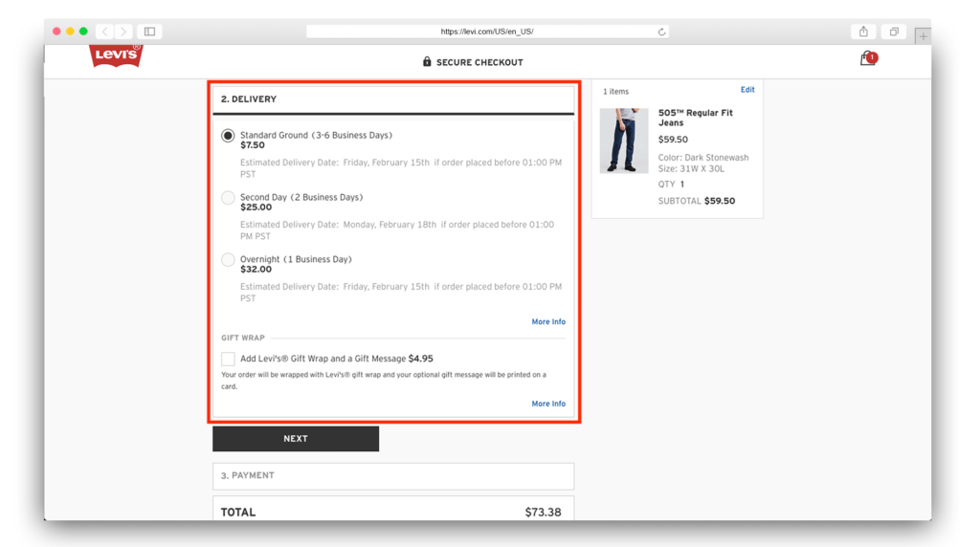Click the GIFT WRAP heading
The height and width of the screenshot is (547, 980).
coord(242,338)
